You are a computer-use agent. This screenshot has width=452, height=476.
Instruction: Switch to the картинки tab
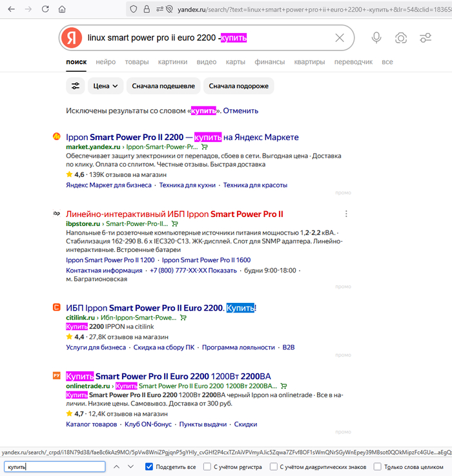tap(172, 62)
